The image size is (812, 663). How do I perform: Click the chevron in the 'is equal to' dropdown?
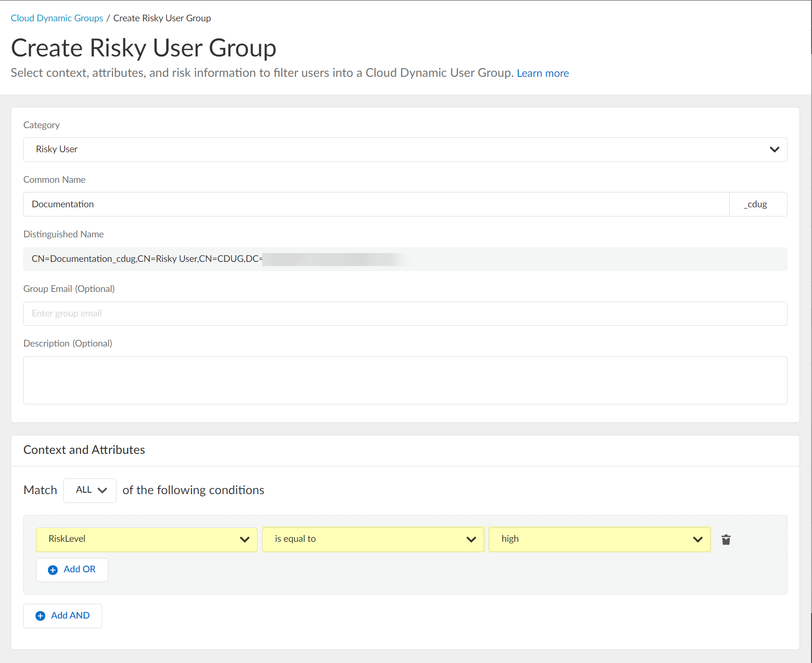tap(471, 539)
